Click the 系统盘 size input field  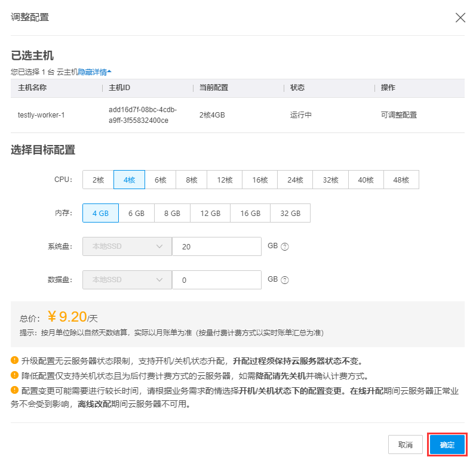click(x=216, y=246)
